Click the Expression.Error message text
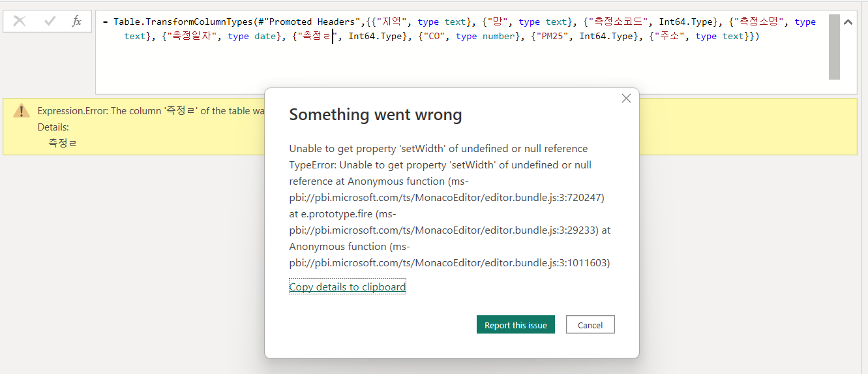The image size is (868, 374). (x=151, y=111)
